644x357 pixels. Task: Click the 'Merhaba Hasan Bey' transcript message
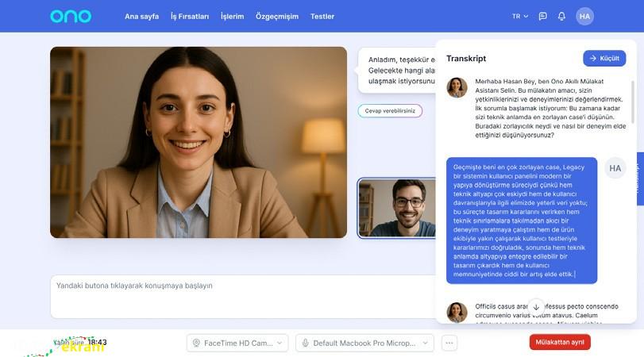[550, 108]
